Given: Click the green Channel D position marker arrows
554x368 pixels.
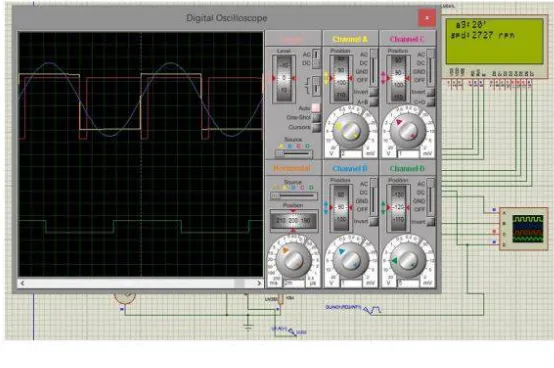Looking at the screenshot, I should pyautogui.click(x=383, y=208).
